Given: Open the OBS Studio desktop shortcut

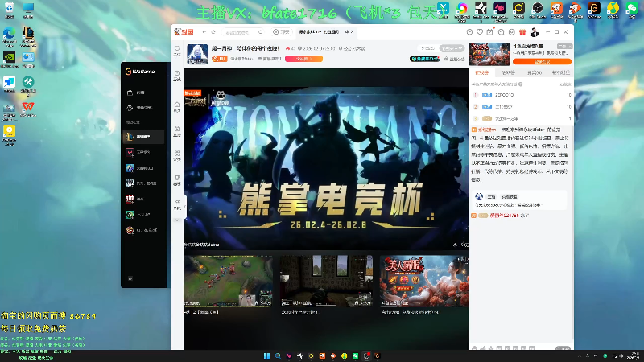Looking at the screenshot, I should pyautogui.click(x=537, y=10).
